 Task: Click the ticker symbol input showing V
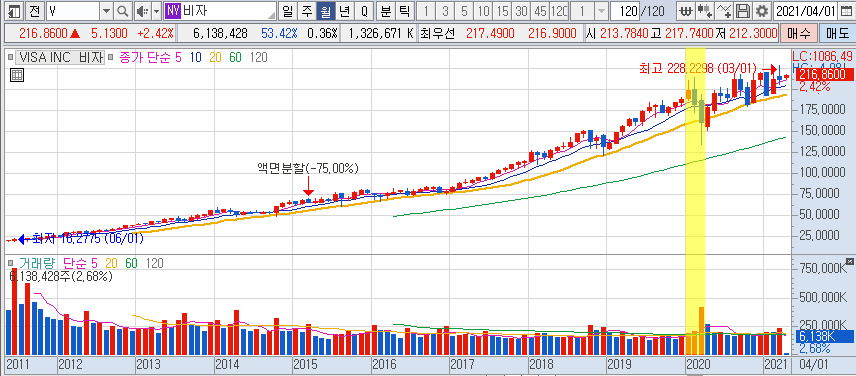click(x=72, y=10)
